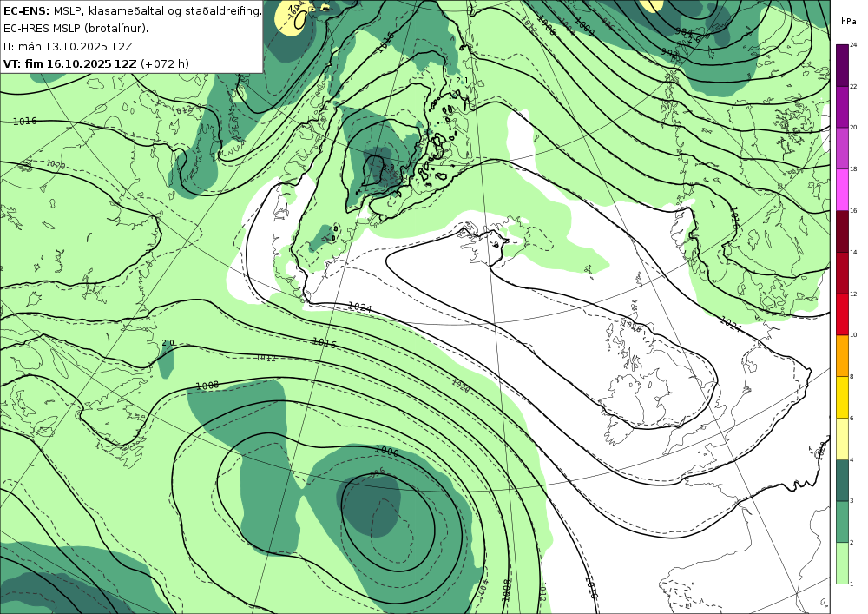Viewport: 868px width, 614px height.
Task: Click the valid time 'VT: fim 16.10.2025 12Z'
Action: click(69, 63)
